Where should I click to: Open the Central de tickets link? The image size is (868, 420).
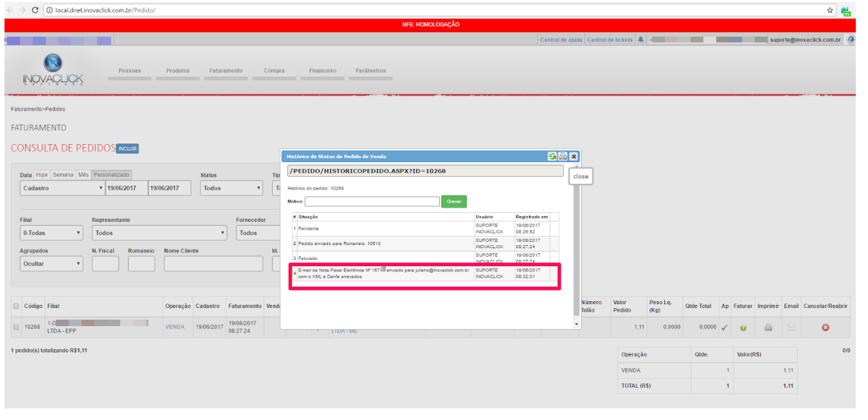click(x=610, y=40)
